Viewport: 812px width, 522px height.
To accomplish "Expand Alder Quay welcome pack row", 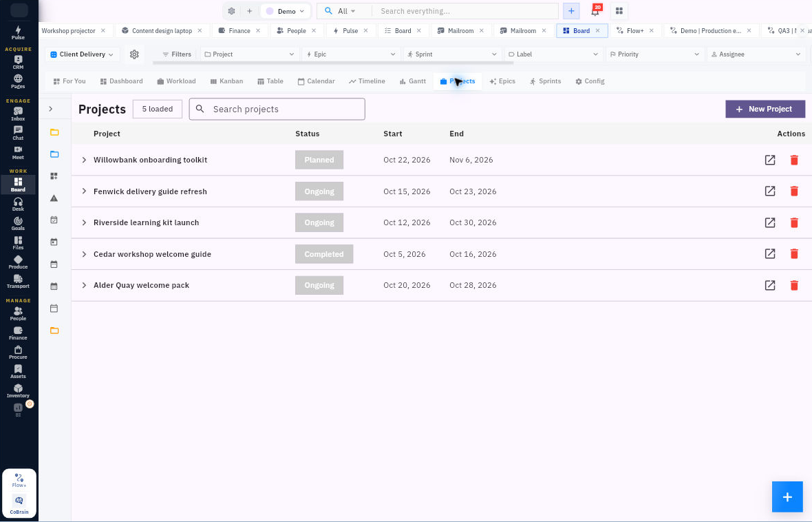I will point(84,285).
